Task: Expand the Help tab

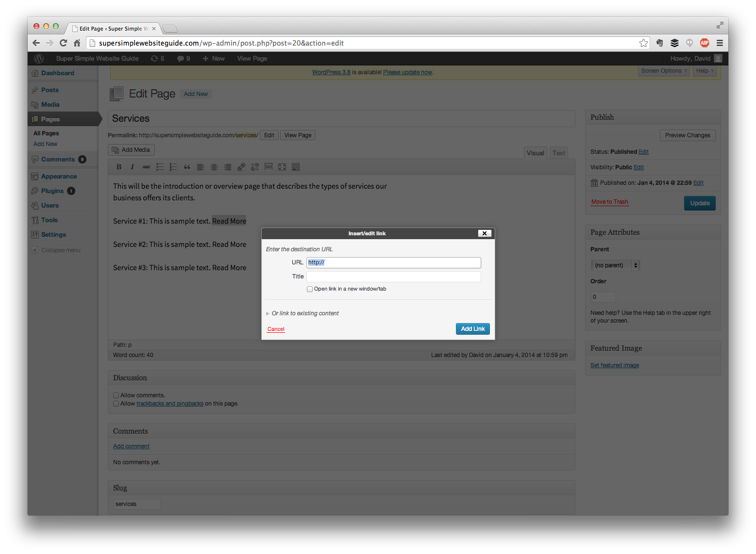Action: point(705,71)
